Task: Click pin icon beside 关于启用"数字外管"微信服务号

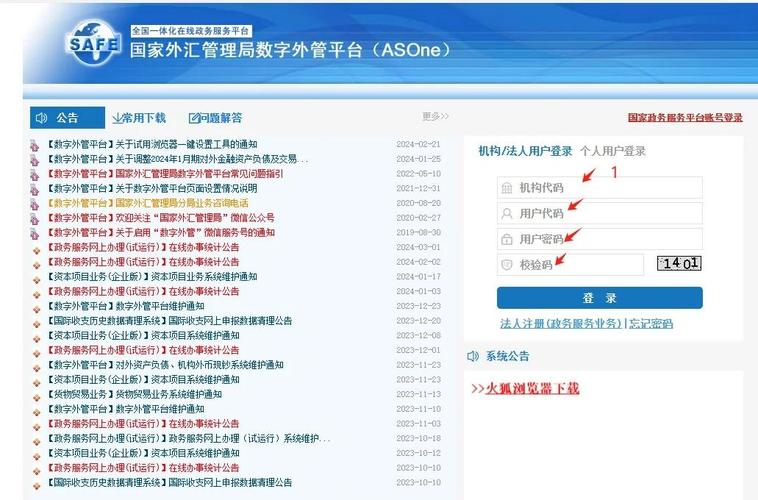Action: (34, 234)
